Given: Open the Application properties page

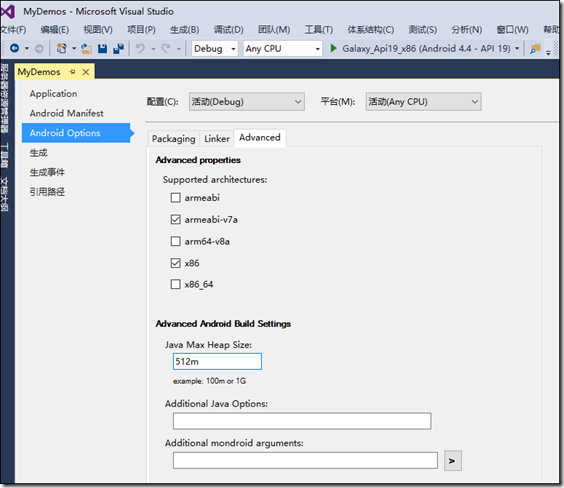Looking at the screenshot, I should (x=53, y=94).
